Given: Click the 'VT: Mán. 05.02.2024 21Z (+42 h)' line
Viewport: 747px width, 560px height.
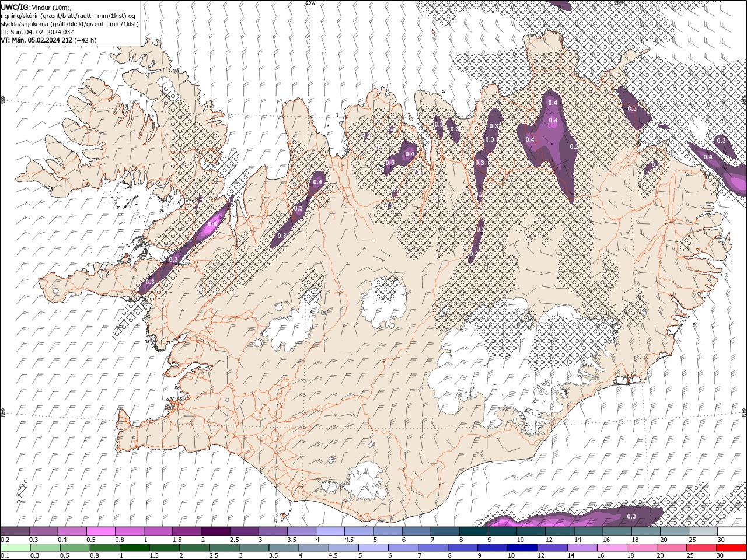Looking at the screenshot, I should 48,40.
